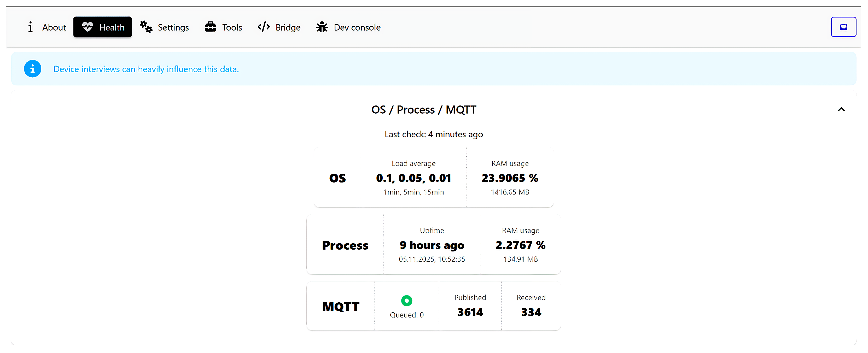This screenshot has height=353, width=868.
Task: Click the Health heartbeat icon
Action: [87, 27]
